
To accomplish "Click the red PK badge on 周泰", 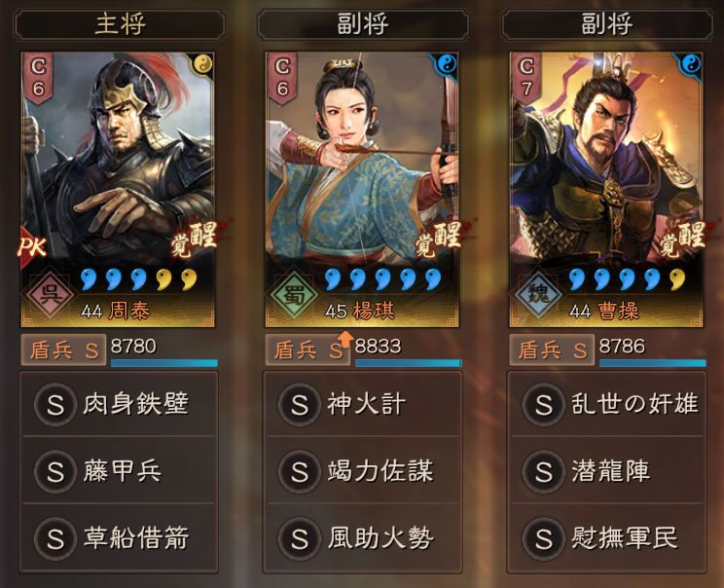I will pos(31,247).
